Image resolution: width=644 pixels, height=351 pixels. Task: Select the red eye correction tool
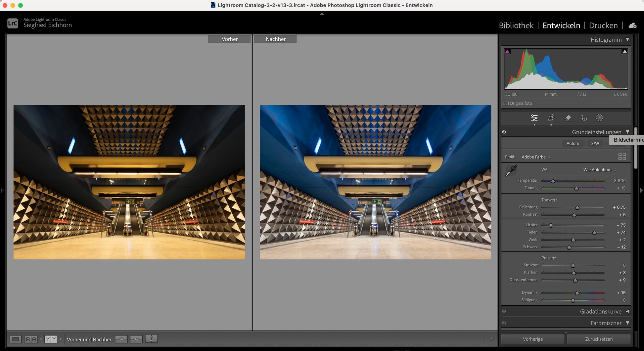click(x=584, y=118)
